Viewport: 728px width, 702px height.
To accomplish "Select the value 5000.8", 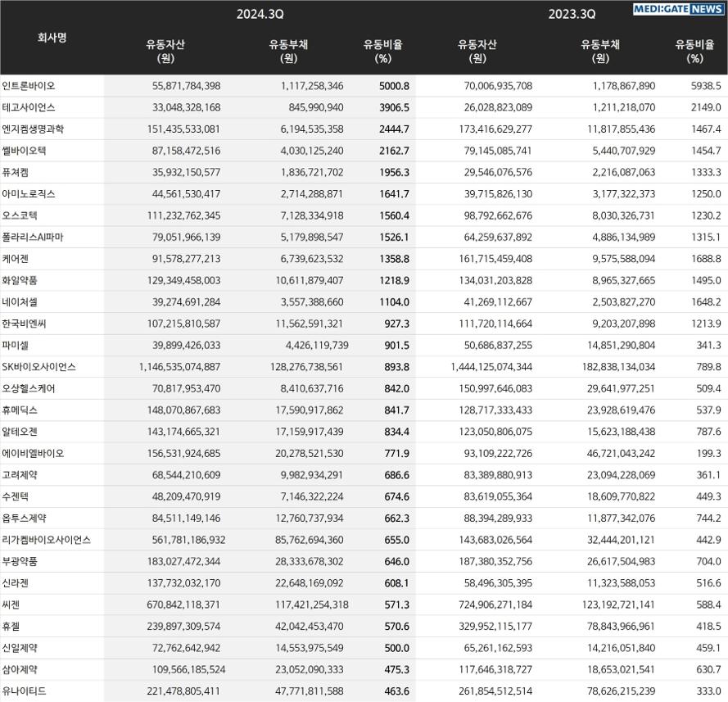I will (x=394, y=86).
